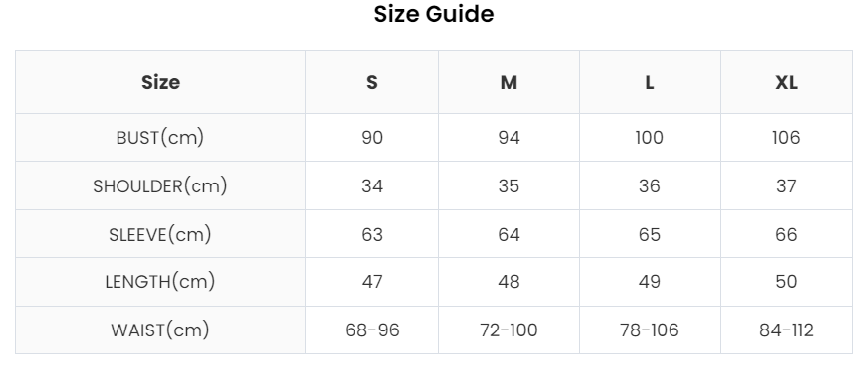Click the shoulder value 34 cell
Viewport: 868px width, 367px height.
pyautogui.click(x=372, y=185)
